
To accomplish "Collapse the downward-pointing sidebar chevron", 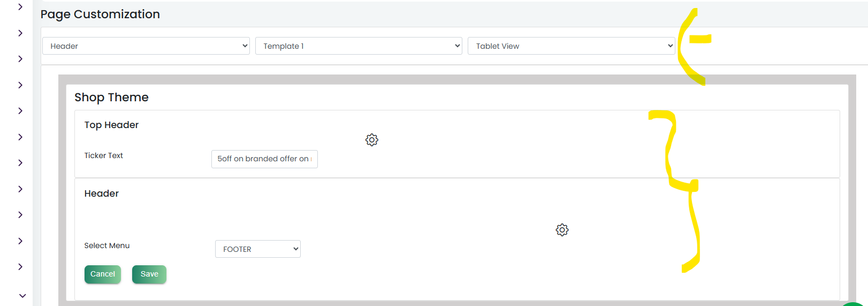I will click(22, 296).
